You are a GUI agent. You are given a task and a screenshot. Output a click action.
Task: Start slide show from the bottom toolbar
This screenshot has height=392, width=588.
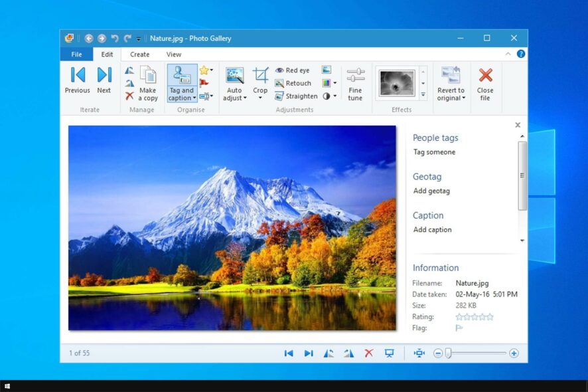click(x=390, y=353)
